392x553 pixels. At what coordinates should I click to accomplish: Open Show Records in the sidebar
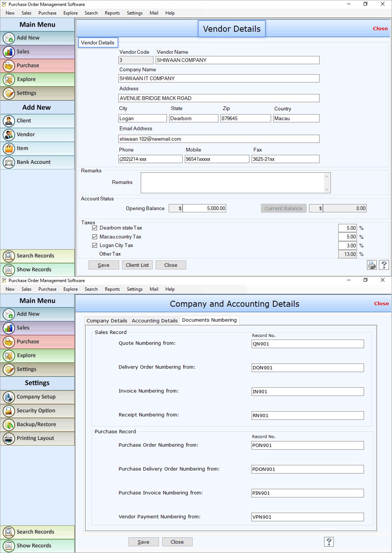click(x=34, y=269)
